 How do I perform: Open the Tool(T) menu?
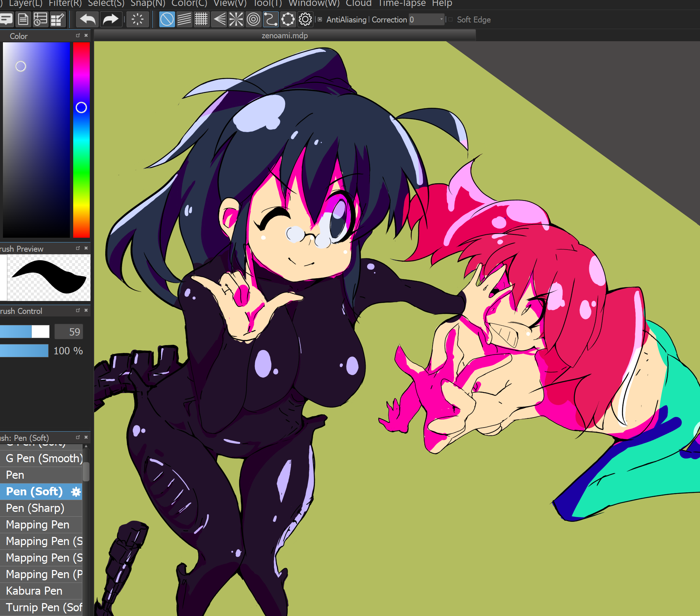pyautogui.click(x=267, y=4)
